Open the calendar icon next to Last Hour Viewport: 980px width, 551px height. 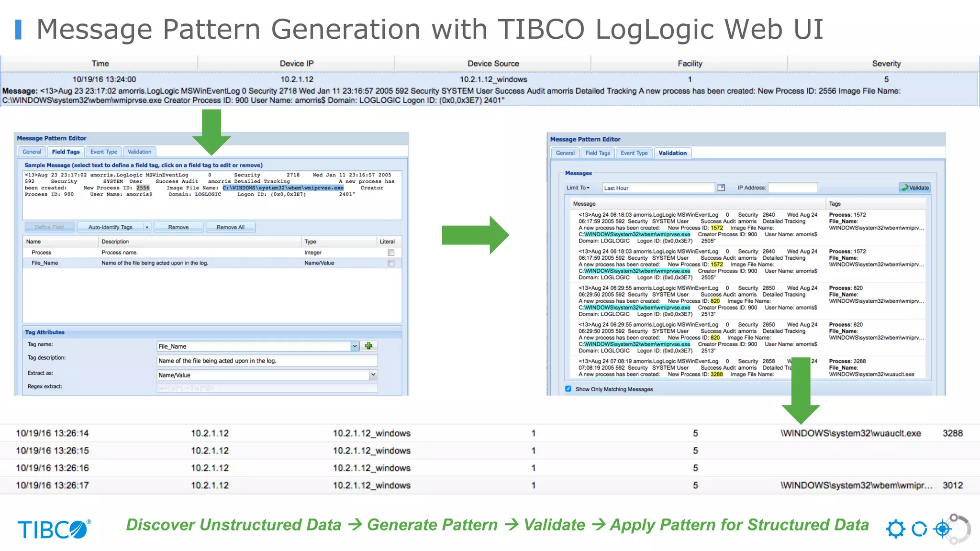click(721, 188)
